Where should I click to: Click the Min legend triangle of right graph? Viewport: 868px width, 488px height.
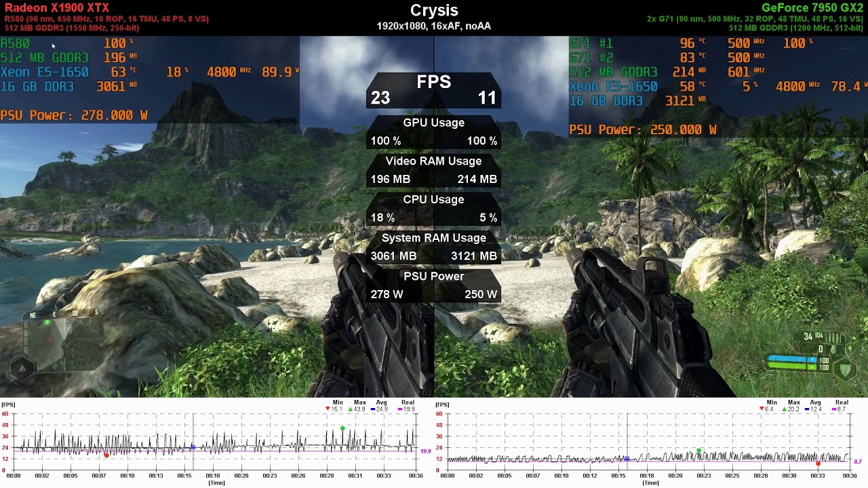tap(762, 409)
